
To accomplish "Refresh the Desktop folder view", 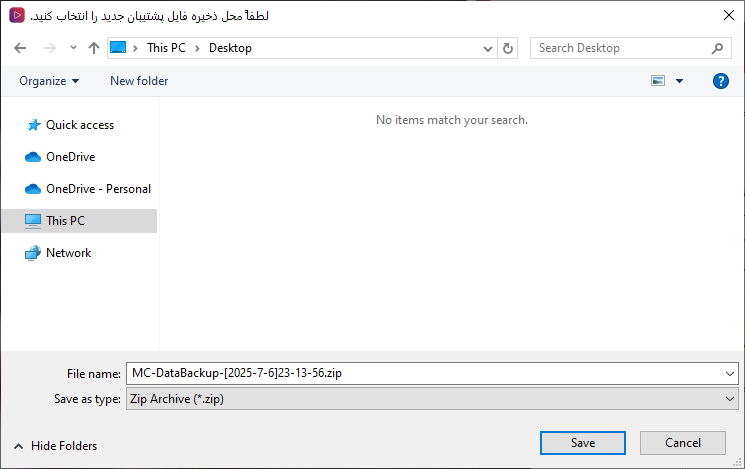I will pyautogui.click(x=507, y=48).
